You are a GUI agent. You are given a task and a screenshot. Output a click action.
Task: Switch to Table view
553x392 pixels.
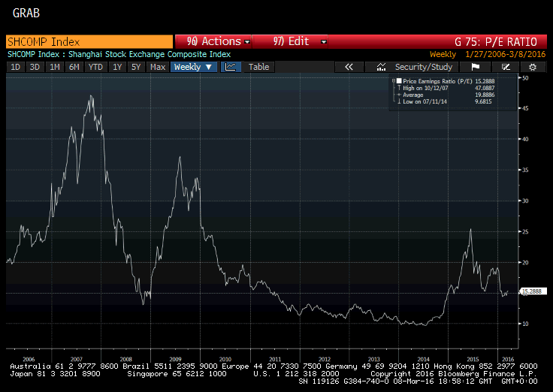pyautogui.click(x=258, y=67)
